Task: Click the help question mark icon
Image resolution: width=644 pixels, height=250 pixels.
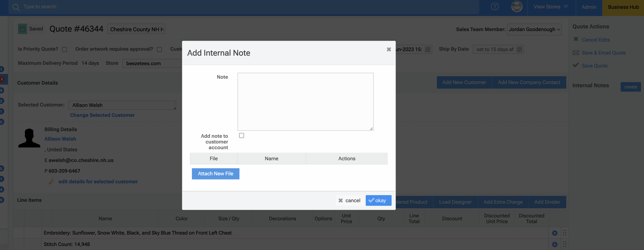Action: [x=495, y=7]
